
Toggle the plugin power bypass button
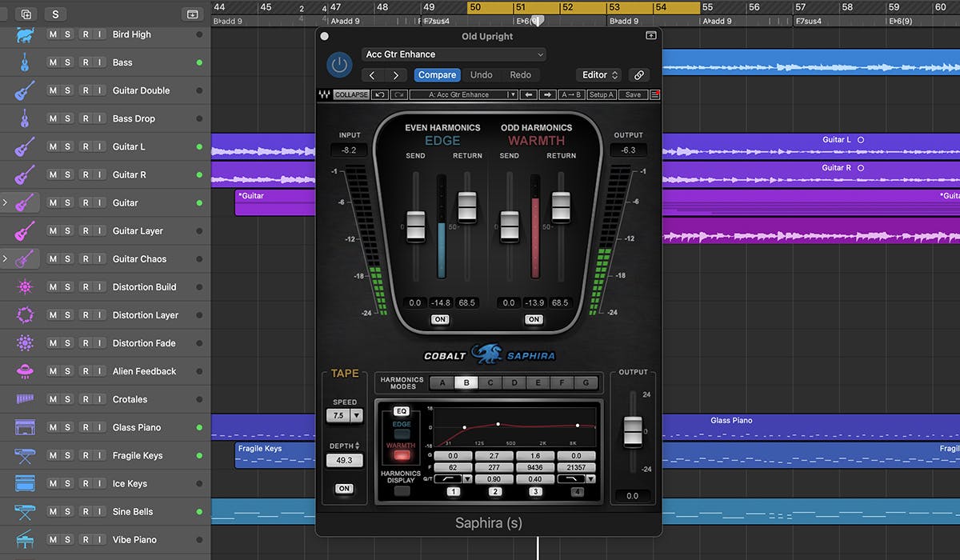[x=340, y=65]
